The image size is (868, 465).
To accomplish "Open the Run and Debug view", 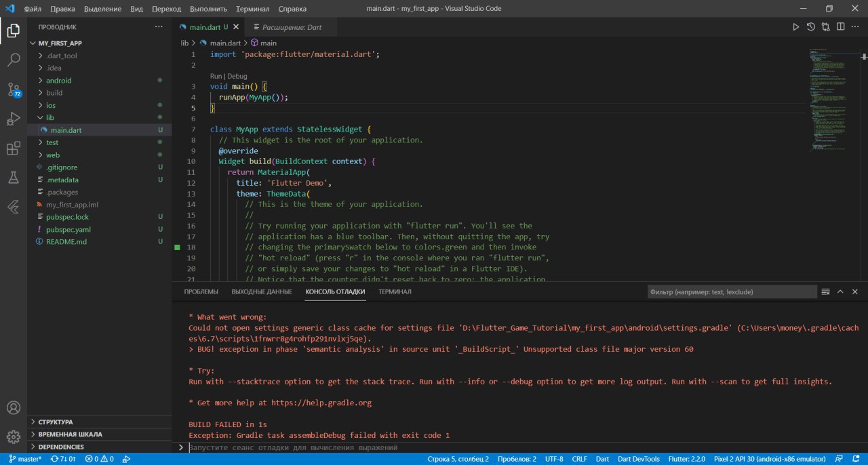I will (x=13, y=119).
